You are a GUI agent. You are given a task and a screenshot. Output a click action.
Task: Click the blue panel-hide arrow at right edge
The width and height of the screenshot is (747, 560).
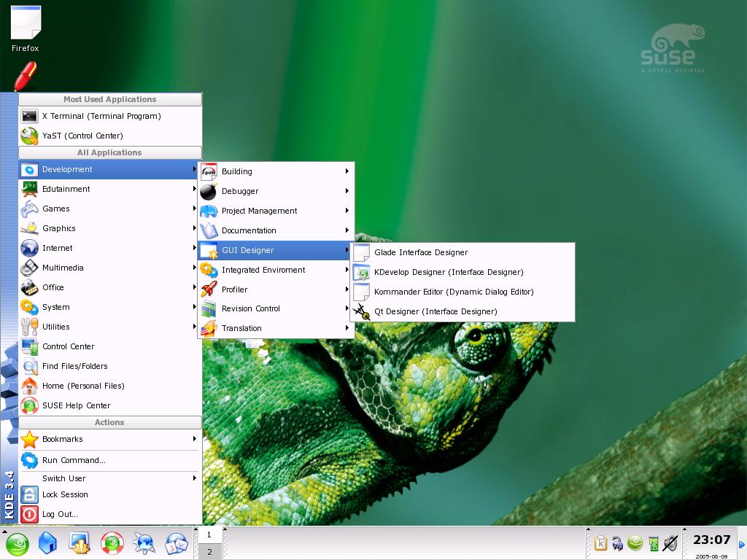click(x=742, y=544)
